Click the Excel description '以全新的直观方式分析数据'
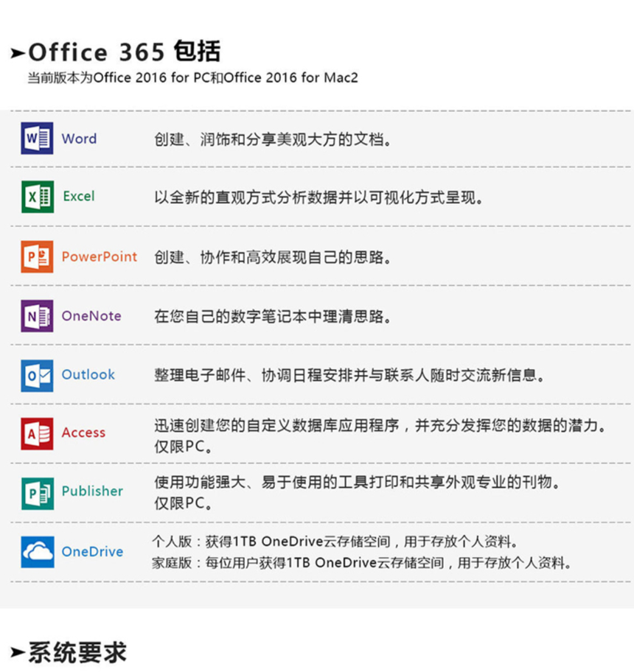Screen dimensions: 634x672 pos(318,197)
